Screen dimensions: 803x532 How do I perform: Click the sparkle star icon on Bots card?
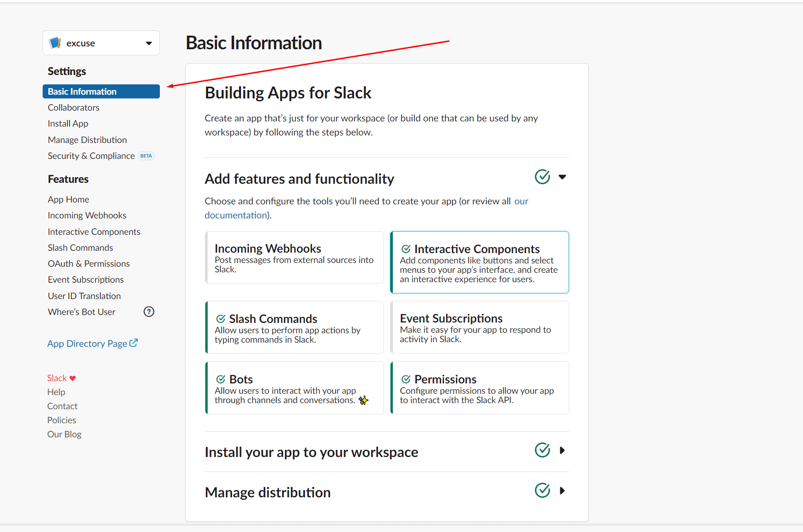click(363, 400)
